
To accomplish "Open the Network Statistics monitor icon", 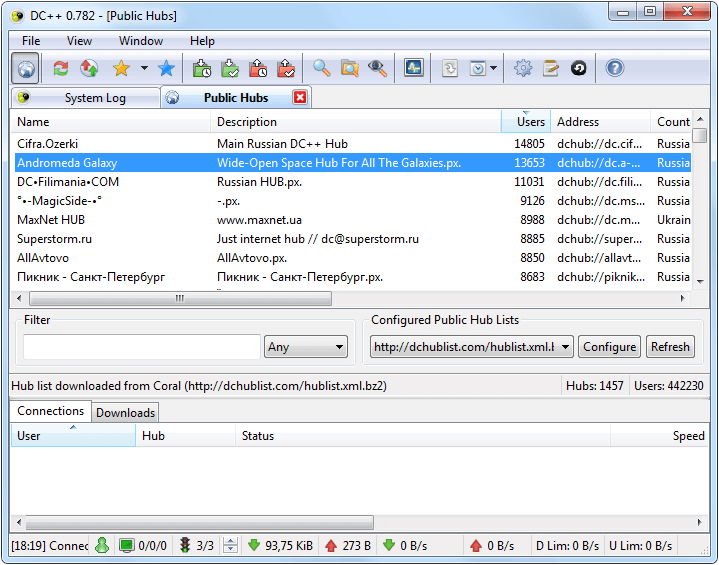I will [x=414, y=68].
